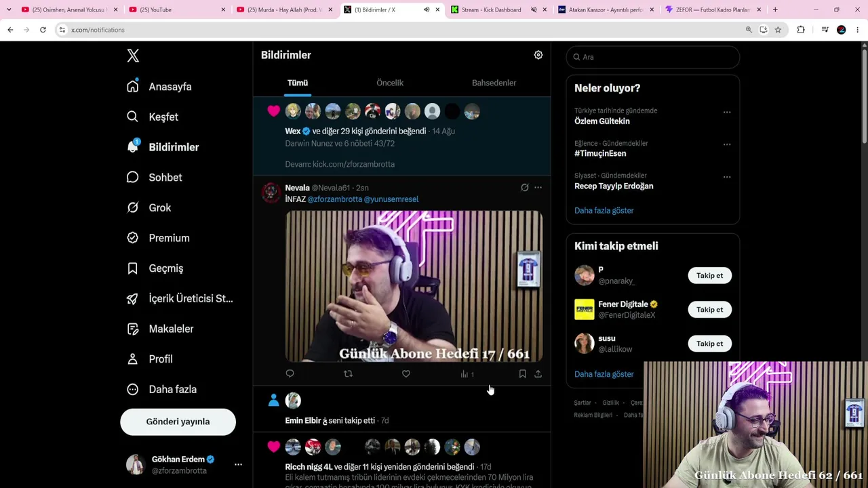The image size is (868, 488).
Task: Unmute the Kick Dashboard tab
Action: tap(534, 9)
